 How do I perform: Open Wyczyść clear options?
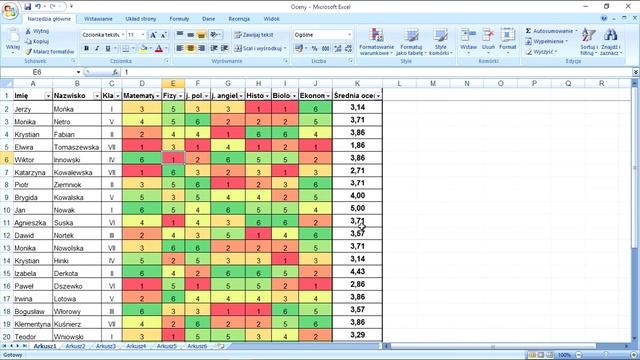click(541, 52)
